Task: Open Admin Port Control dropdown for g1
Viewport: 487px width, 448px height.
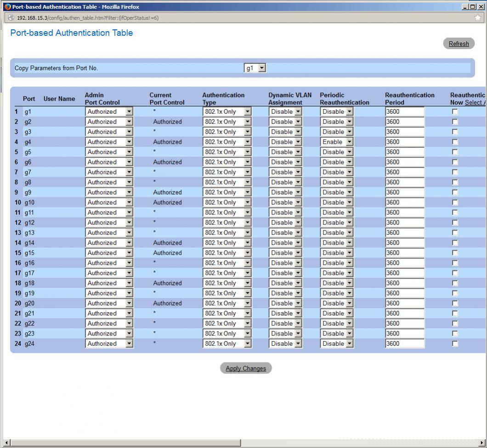Action: (x=109, y=112)
